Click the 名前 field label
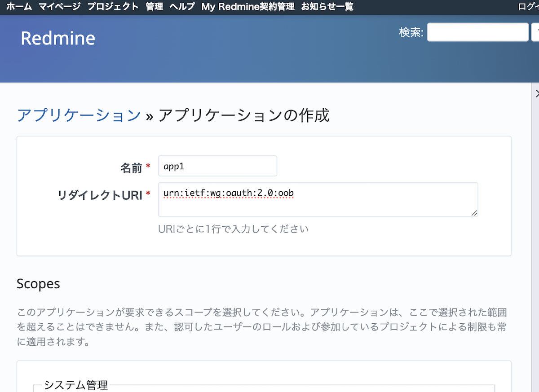This screenshot has height=392, width=539. [131, 168]
